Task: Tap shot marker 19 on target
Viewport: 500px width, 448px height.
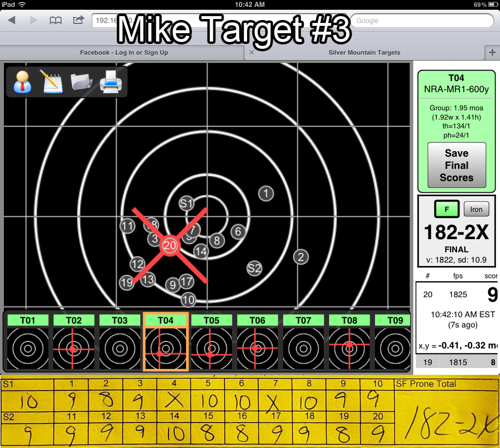Action: (x=126, y=283)
